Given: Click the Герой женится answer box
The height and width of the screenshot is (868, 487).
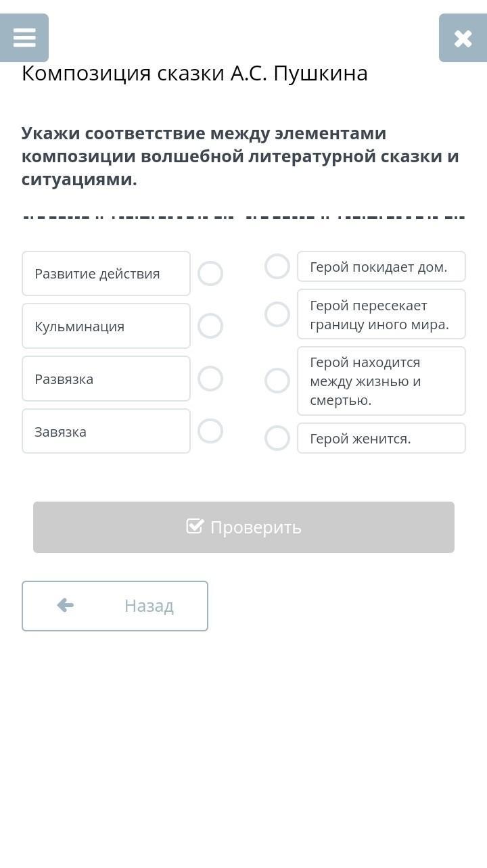Looking at the screenshot, I should coord(381,438).
